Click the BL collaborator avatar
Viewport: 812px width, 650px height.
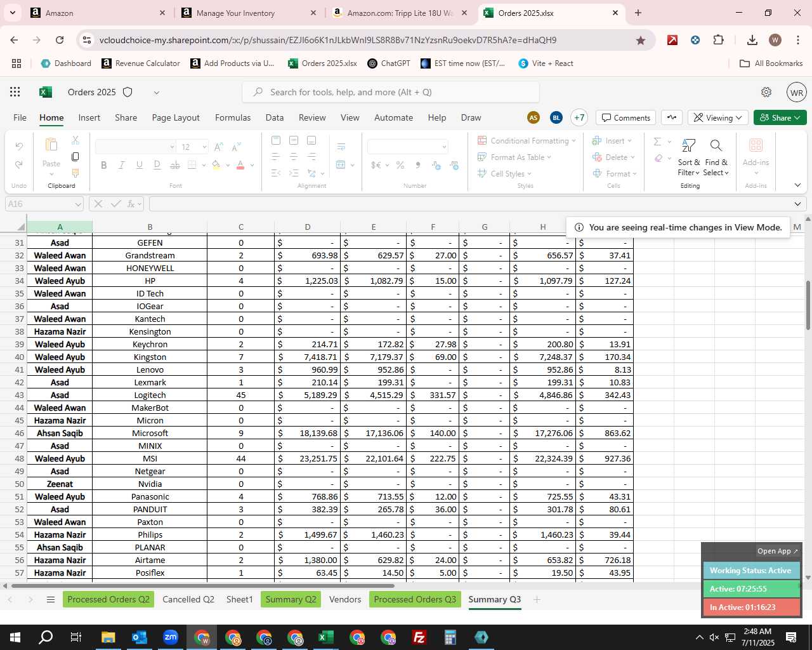click(556, 117)
